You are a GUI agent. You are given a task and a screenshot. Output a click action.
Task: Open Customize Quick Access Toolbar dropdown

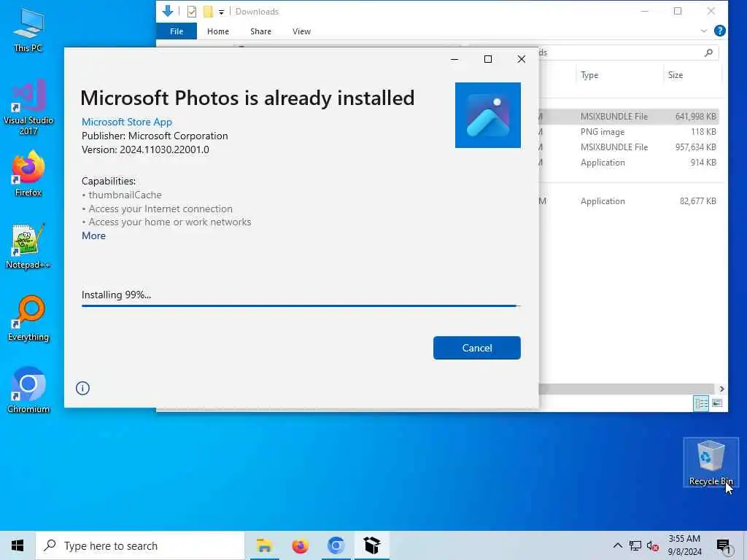[x=221, y=12]
